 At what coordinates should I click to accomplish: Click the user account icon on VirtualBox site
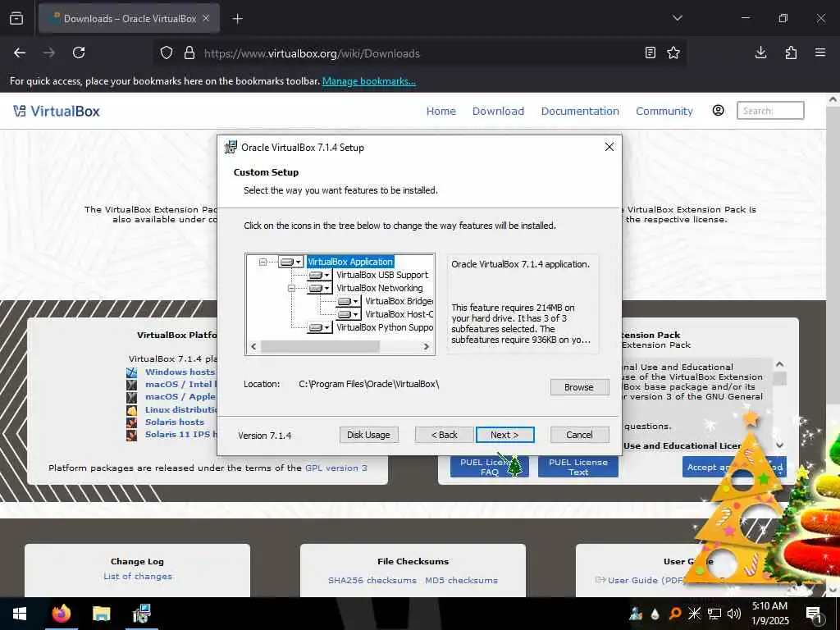[718, 111]
